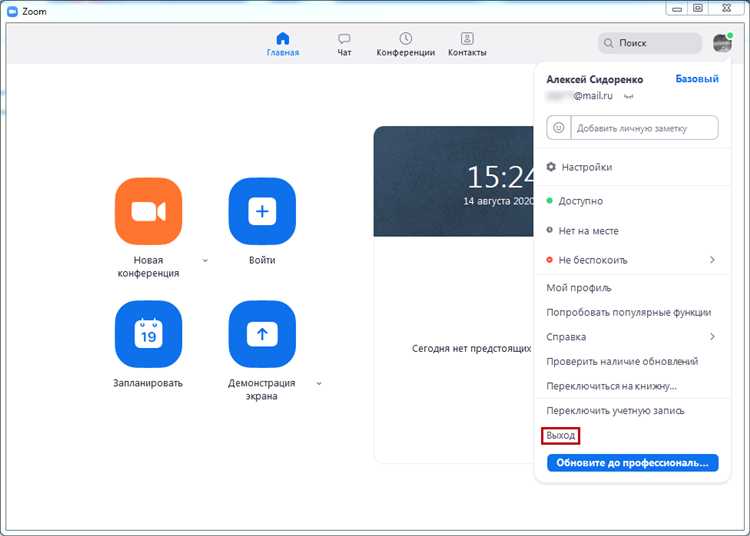Viewport: 750px width, 536px height.
Task: Expand Демонстрация экрана options arrow
Action: (x=319, y=383)
